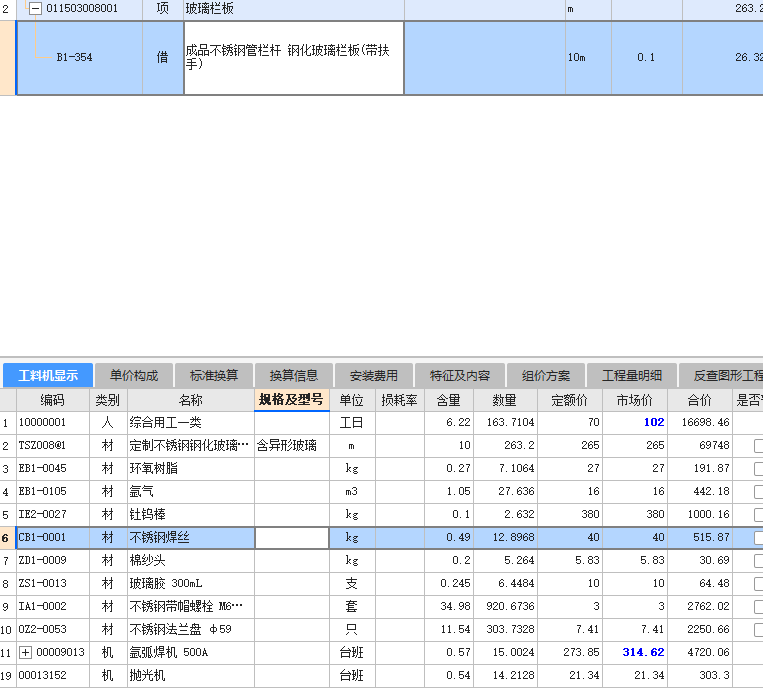The height and width of the screenshot is (694, 763).
Task: Click the 损耗率 column header
Action: (x=400, y=400)
